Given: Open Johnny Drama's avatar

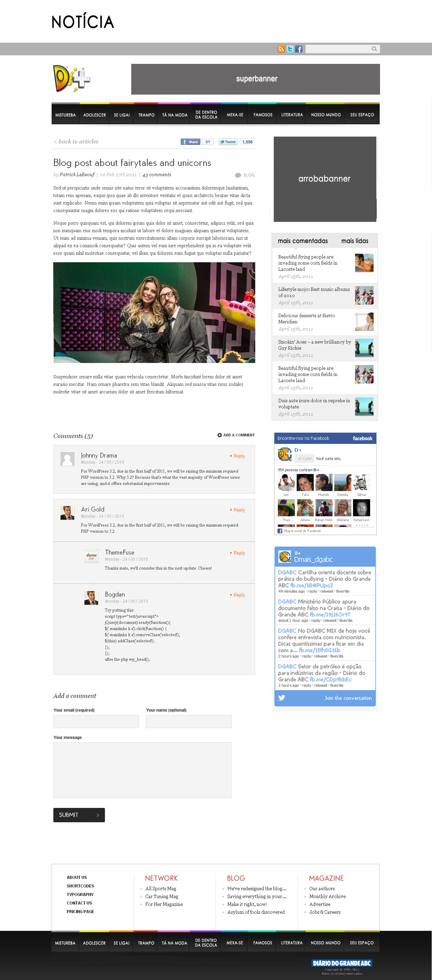Looking at the screenshot, I should (x=67, y=459).
